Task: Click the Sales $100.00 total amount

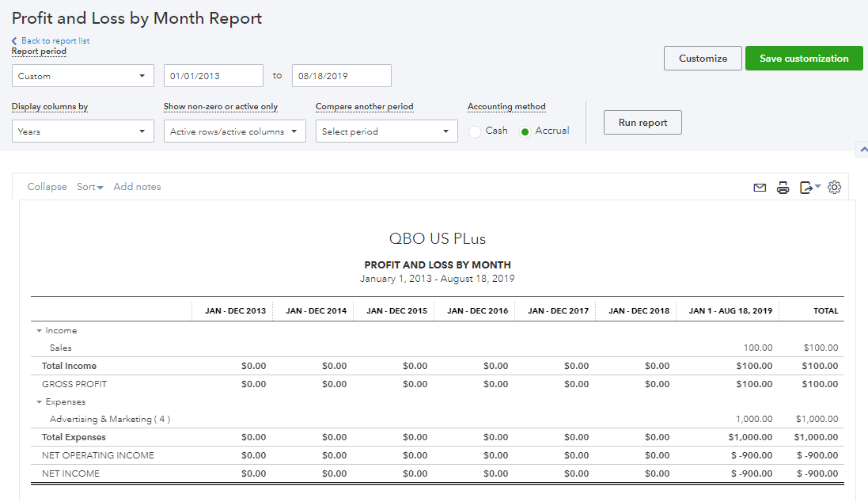Action: tap(821, 348)
